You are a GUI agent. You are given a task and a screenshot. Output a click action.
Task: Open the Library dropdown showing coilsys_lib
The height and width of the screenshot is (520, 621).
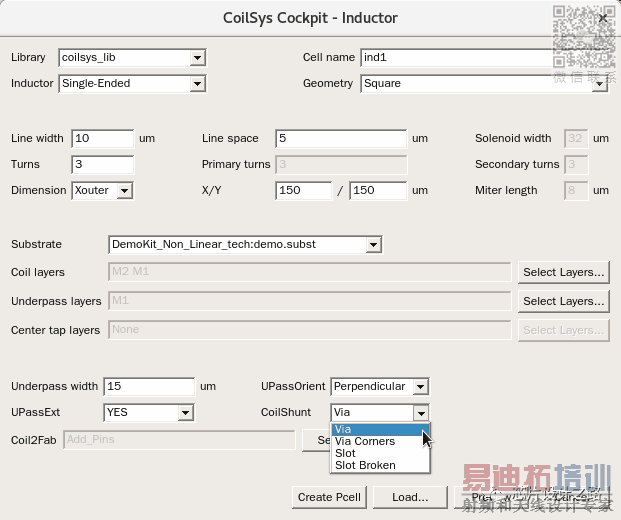tap(132, 58)
